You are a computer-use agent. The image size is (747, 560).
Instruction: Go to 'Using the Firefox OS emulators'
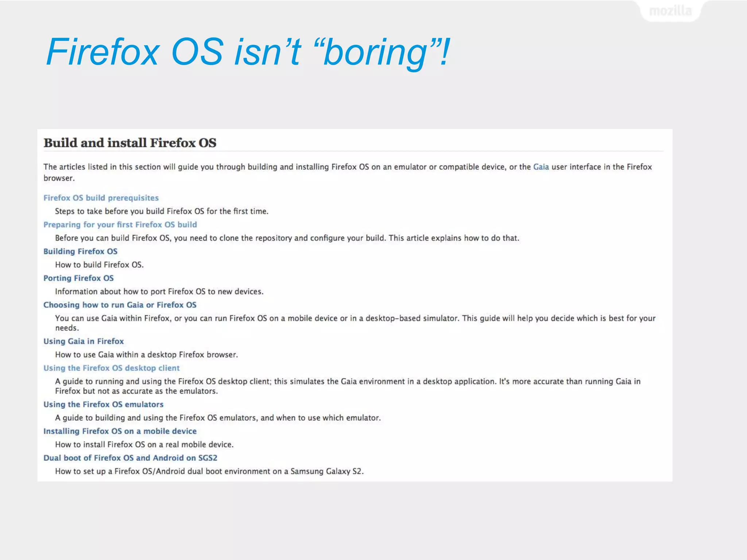coord(103,405)
